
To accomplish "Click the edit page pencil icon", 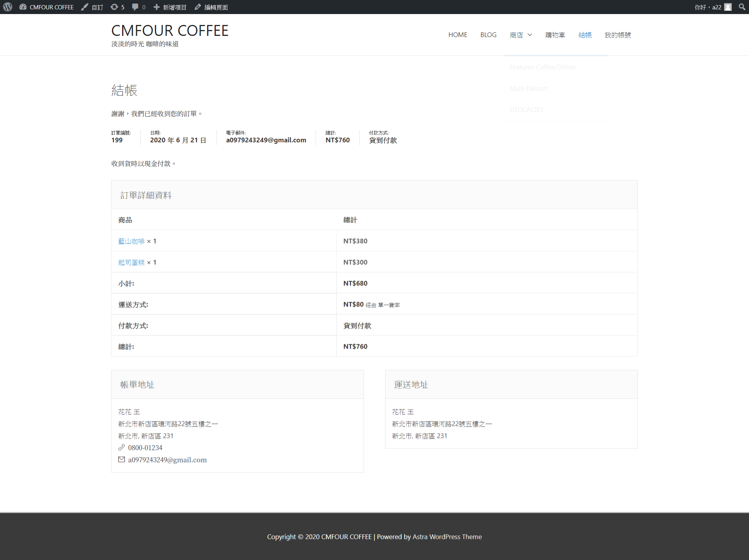I will 198,7.
